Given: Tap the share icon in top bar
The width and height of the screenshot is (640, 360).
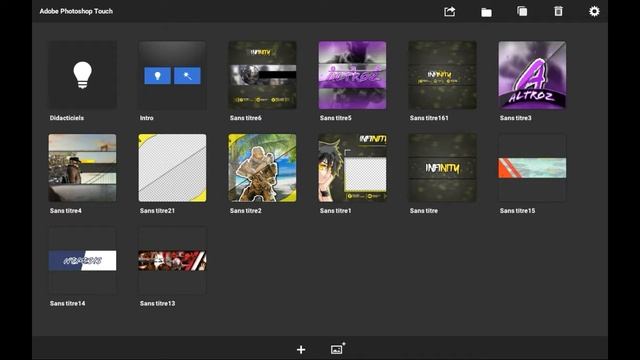Looking at the screenshot, I should (x=449, y=11).
